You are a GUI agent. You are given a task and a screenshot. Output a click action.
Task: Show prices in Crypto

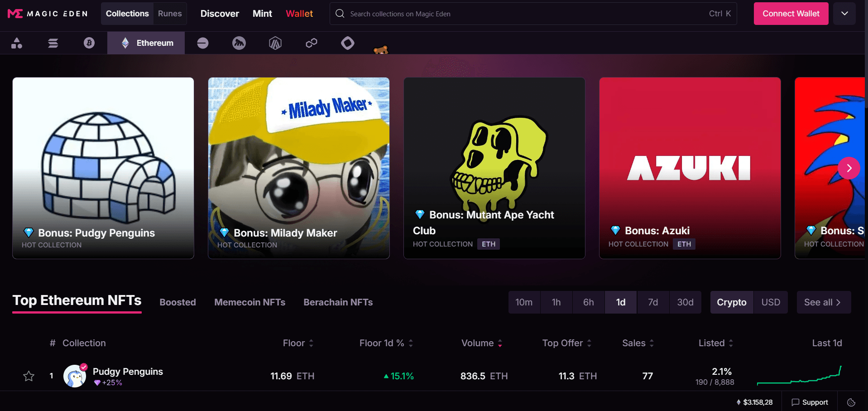[x=732, y=302]
